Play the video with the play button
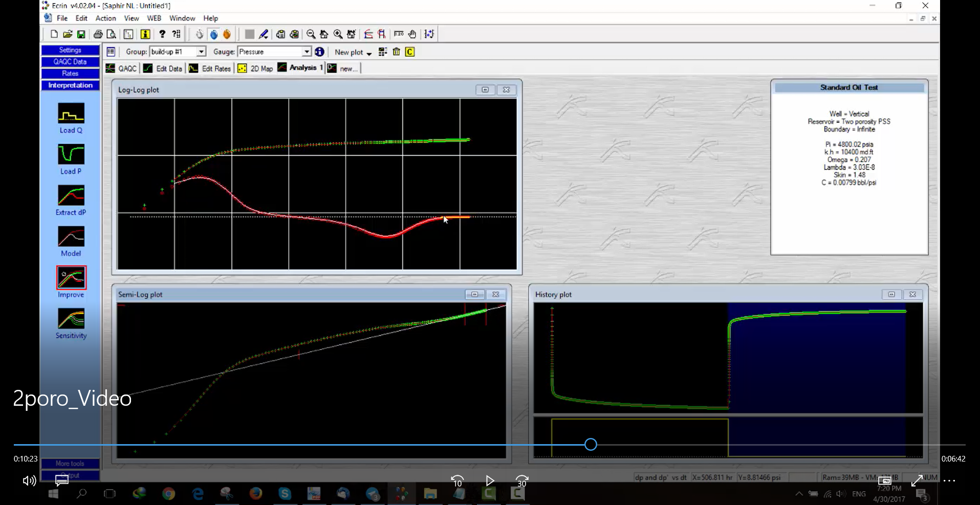980x505 pixels. (490, 480)
